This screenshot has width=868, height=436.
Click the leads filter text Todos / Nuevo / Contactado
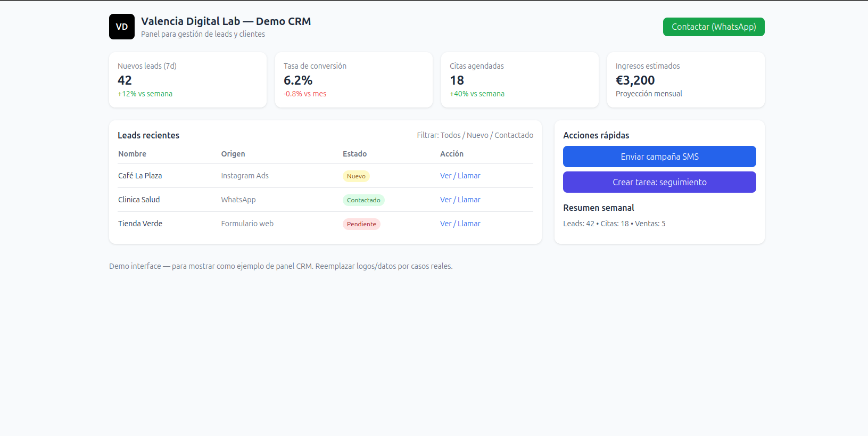coord(475,135)
